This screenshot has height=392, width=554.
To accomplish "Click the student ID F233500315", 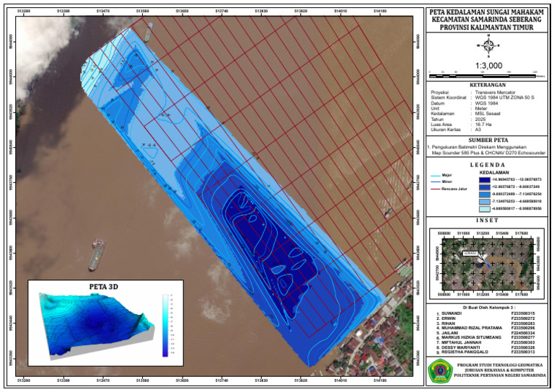I will point(523,313).
